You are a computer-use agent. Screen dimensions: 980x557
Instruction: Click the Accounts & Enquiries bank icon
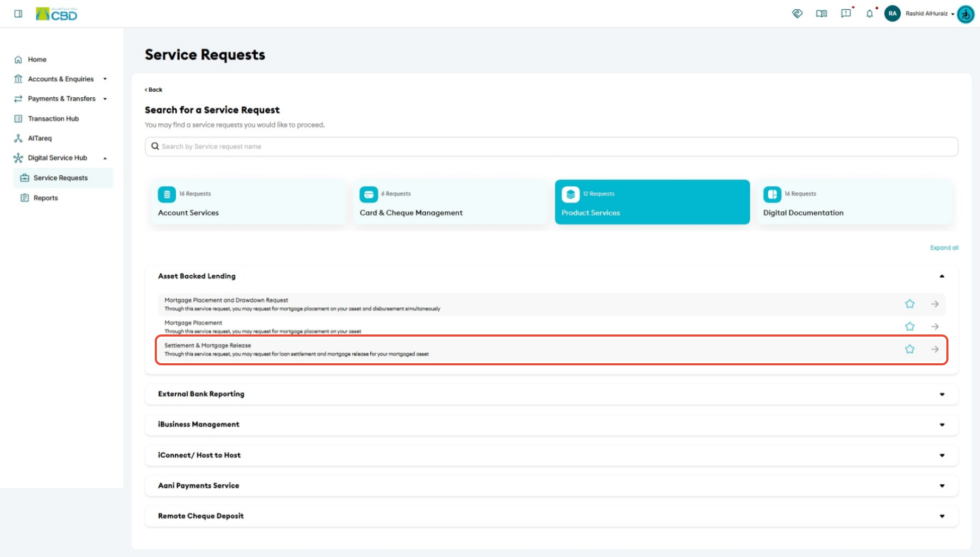tap(18, 79)
